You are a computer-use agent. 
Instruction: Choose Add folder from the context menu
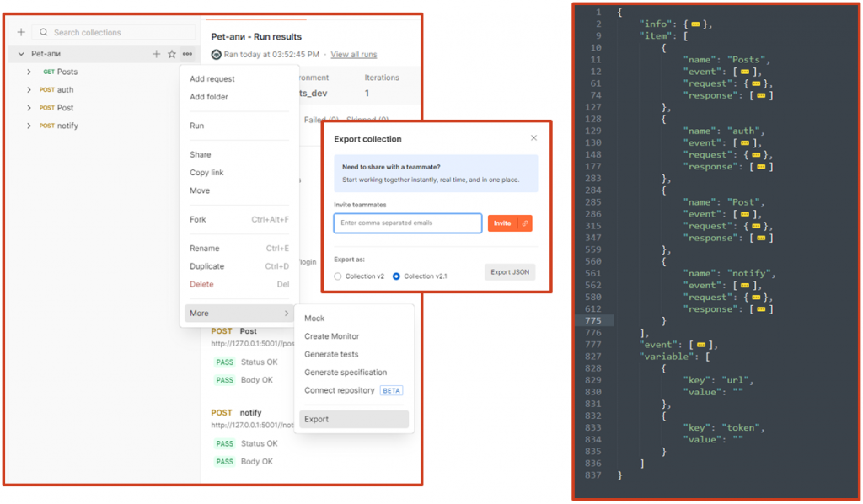[209, 97]
